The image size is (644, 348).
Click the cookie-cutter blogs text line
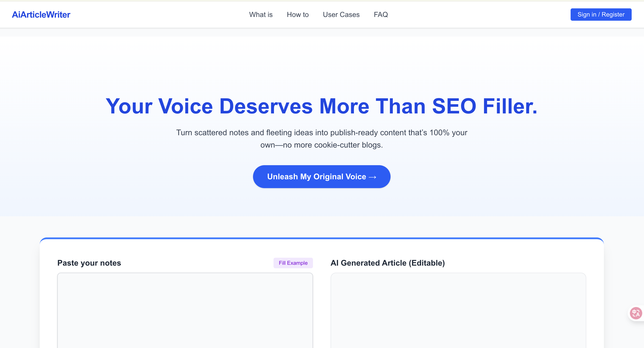point(322,145)
